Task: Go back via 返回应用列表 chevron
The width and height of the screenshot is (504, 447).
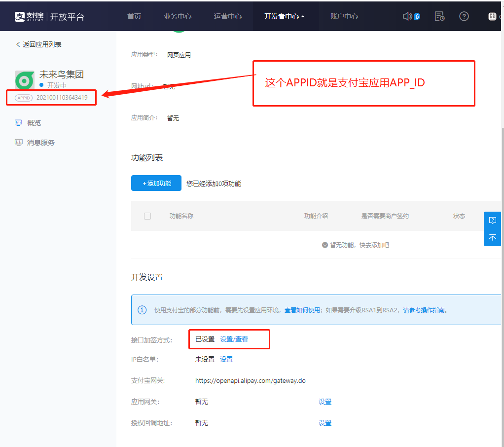Action: pos(18,44)
